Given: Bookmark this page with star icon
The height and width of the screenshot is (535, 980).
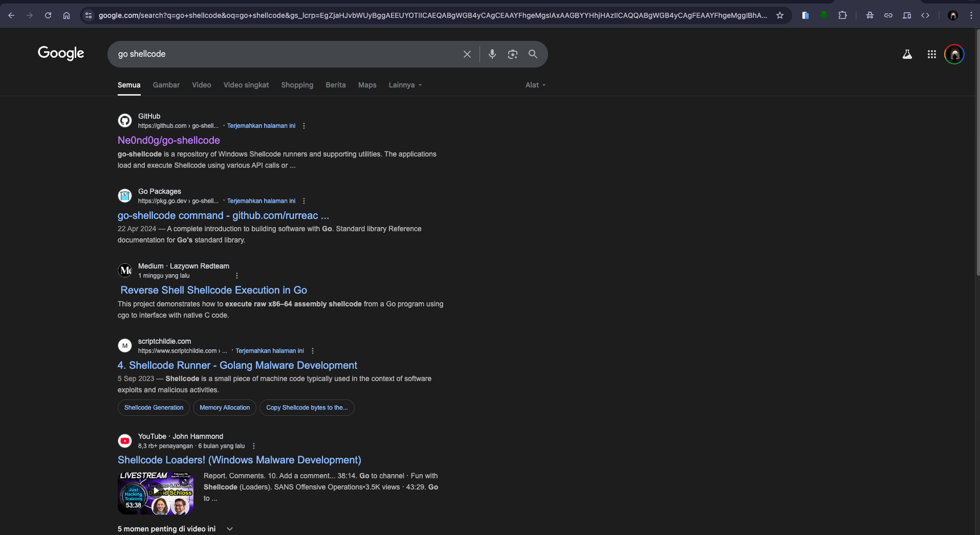Looking at the screenshot, I should point(779,15).
